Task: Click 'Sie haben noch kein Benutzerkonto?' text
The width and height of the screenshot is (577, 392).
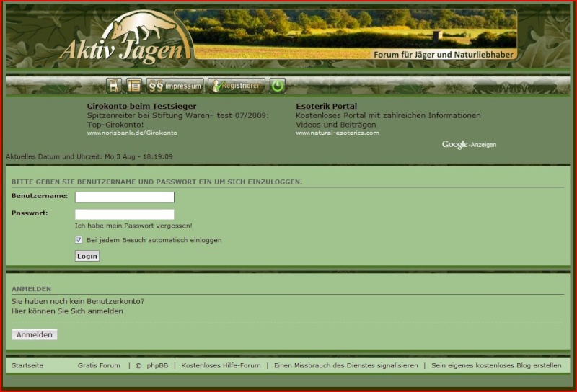Action: [78, 301]
